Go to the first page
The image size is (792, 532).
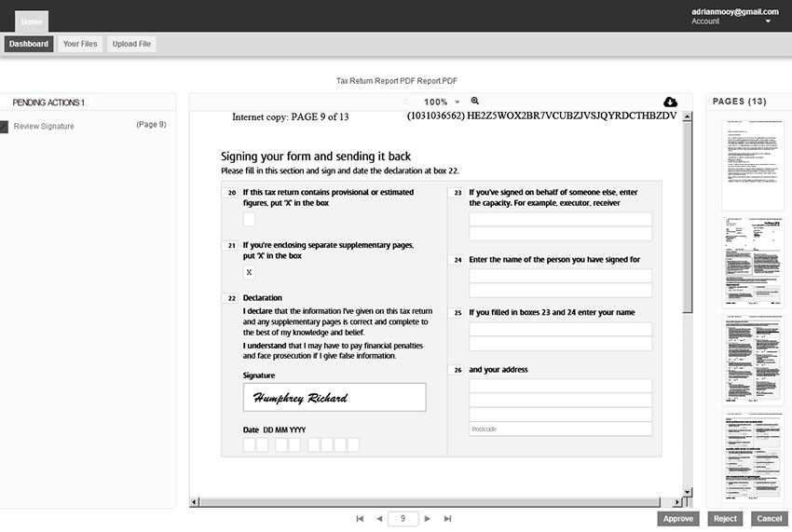(x=360, y=519)
